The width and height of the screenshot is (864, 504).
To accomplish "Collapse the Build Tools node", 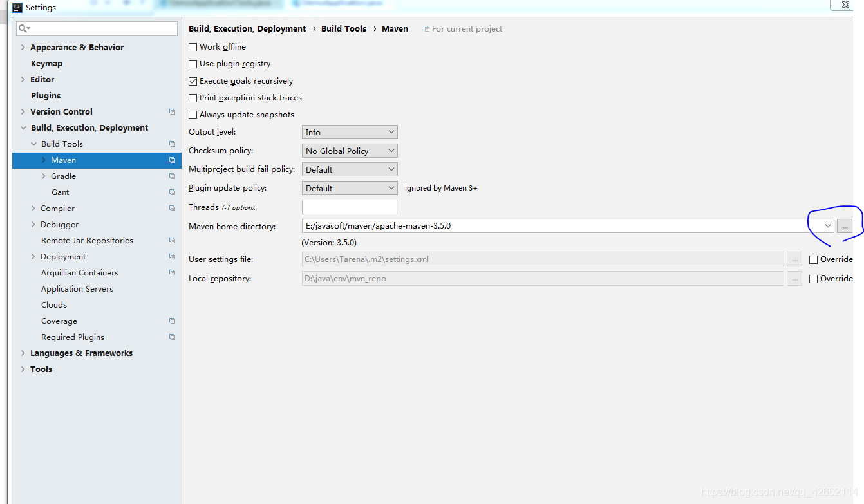I will point(33,144).
